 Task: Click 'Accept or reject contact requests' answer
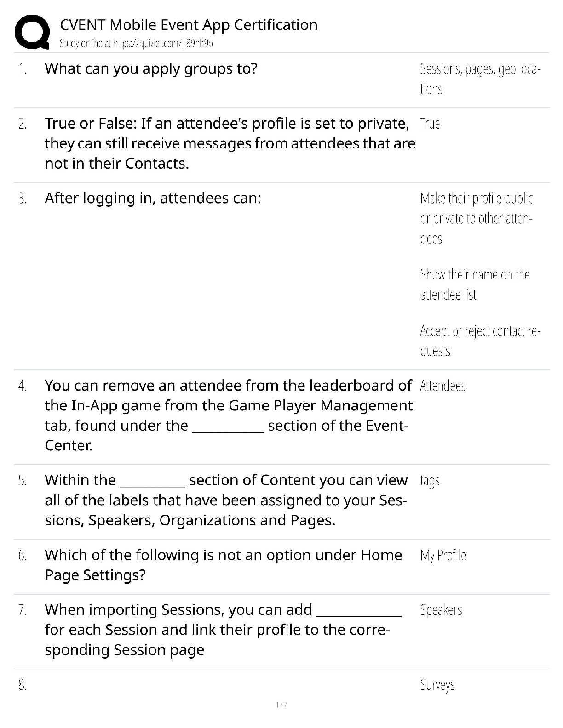(480, 341)
